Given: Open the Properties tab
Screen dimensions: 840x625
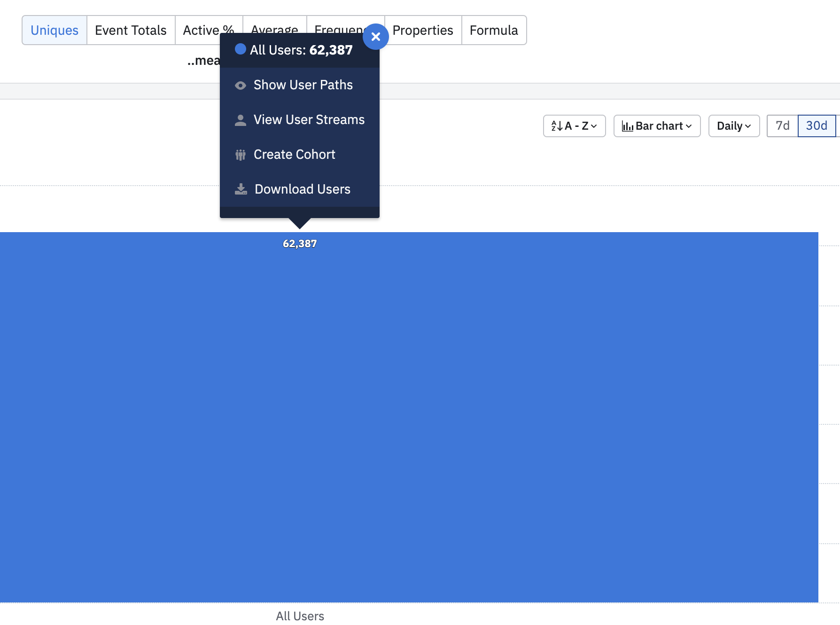Looking at the screenshot, I should [x=423, y=30].
